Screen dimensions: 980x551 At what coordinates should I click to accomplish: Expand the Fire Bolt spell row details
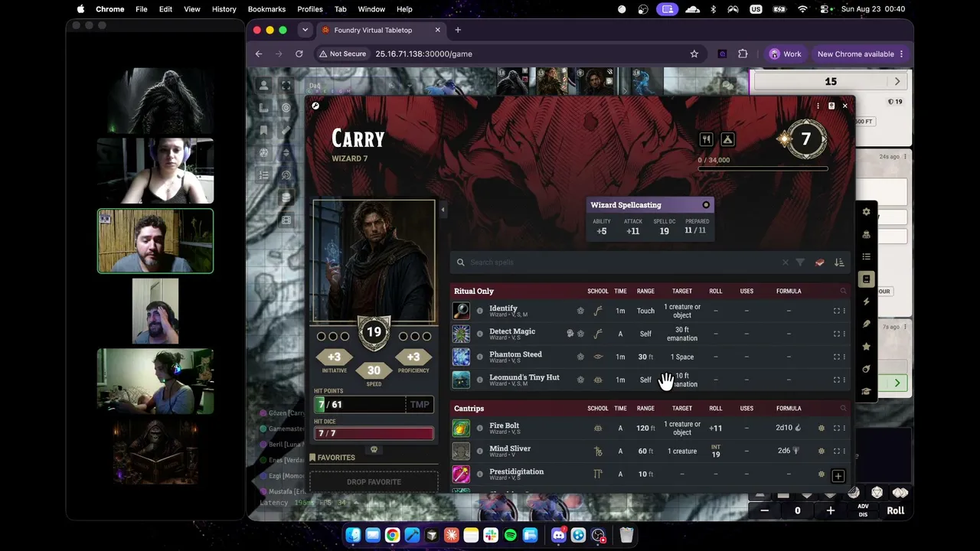coord(837,428)
